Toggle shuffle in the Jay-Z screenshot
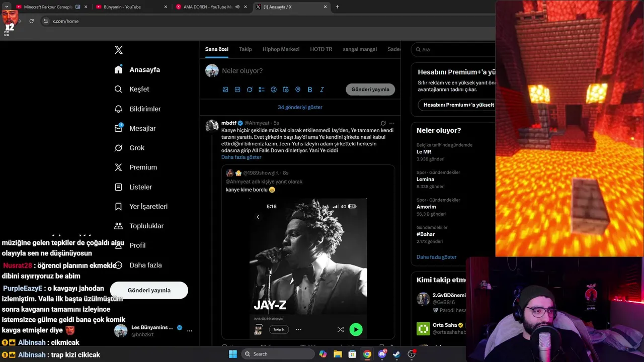 click(x=341, y=330)
